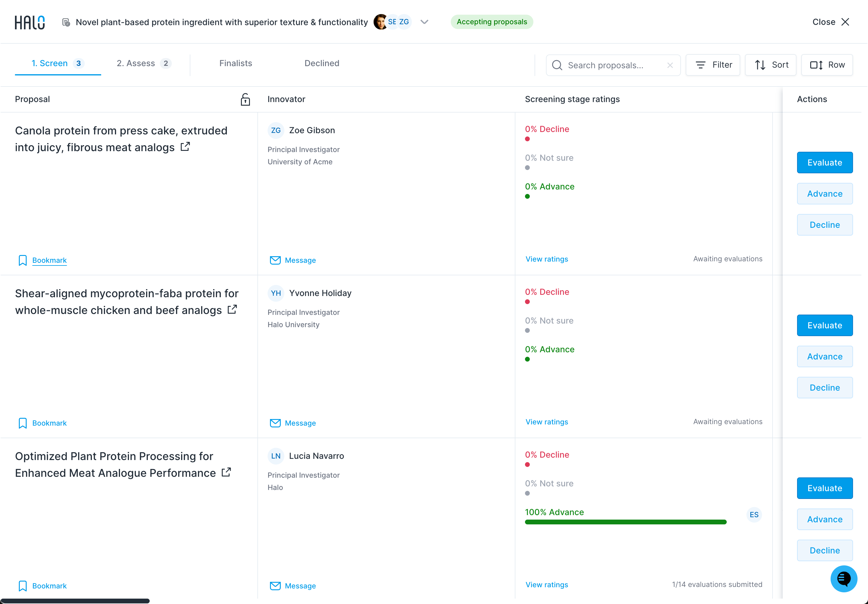The image size is (868, 604).
Task: Click the HALO logo
Action: [x=30, y=22]
